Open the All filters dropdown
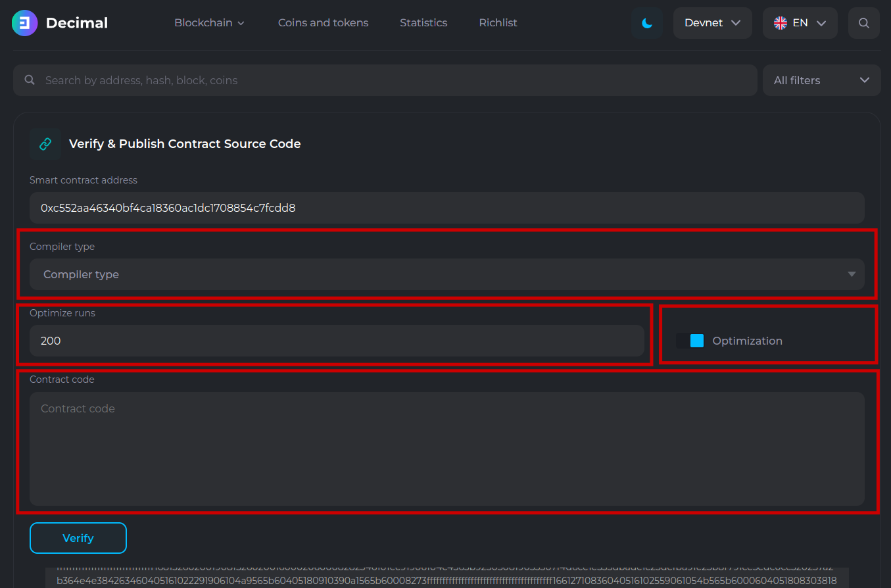The width and height of the screenshot is (891, 588). [821, 80]
